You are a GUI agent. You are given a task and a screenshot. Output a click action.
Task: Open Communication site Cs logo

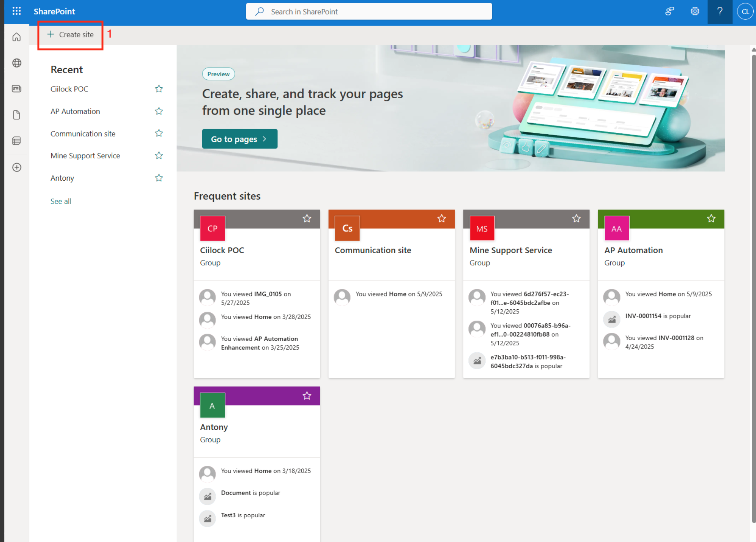(x=347, y=228)
